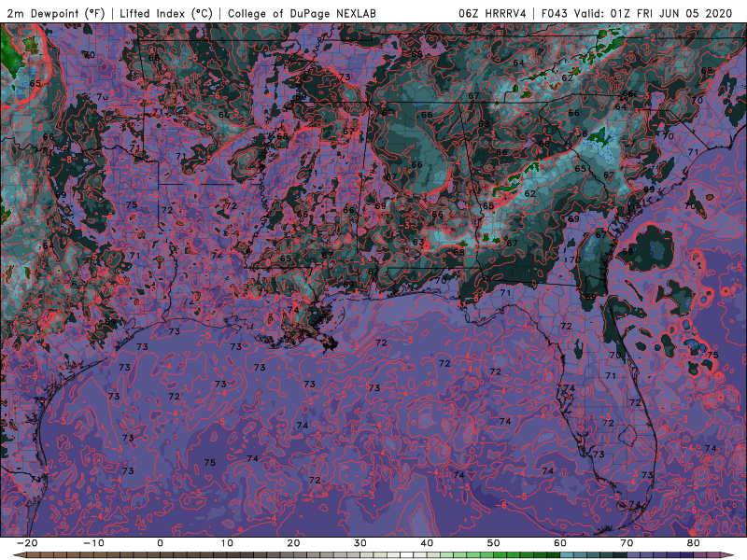Click the 20 label on the color scale
The image size is (747, 560).
(293, 543)
